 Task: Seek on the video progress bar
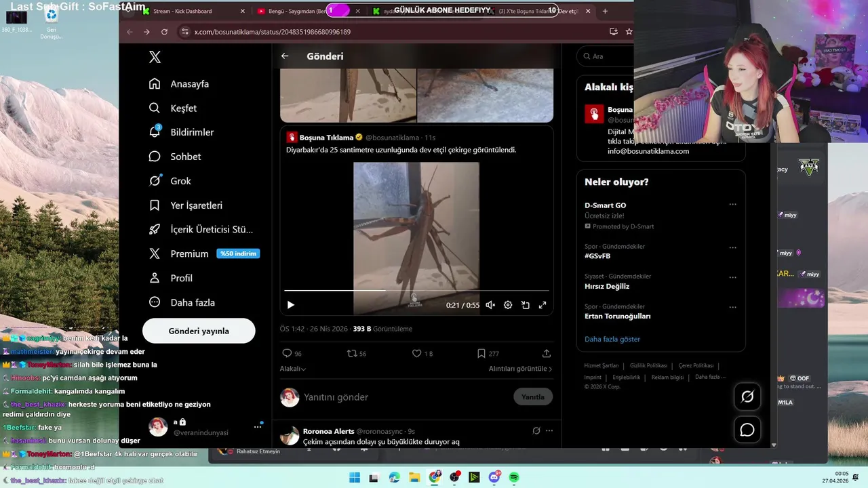[416, 290]
